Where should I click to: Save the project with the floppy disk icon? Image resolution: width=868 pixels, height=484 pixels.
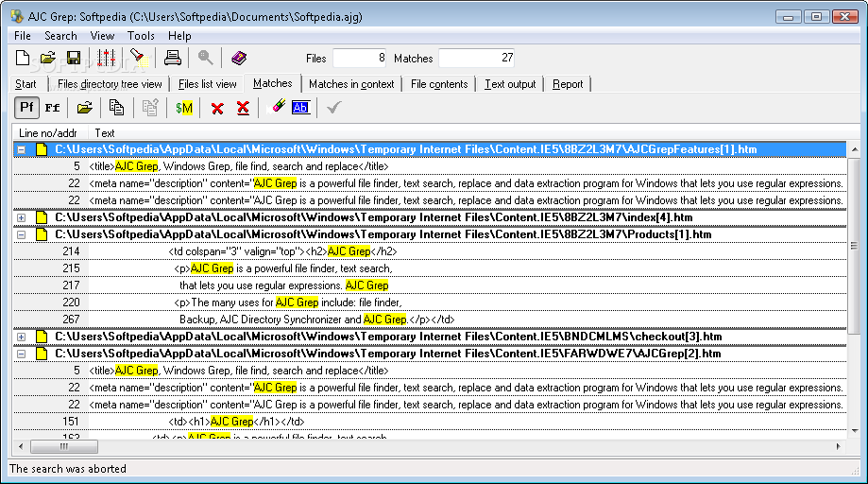(73, 58)
